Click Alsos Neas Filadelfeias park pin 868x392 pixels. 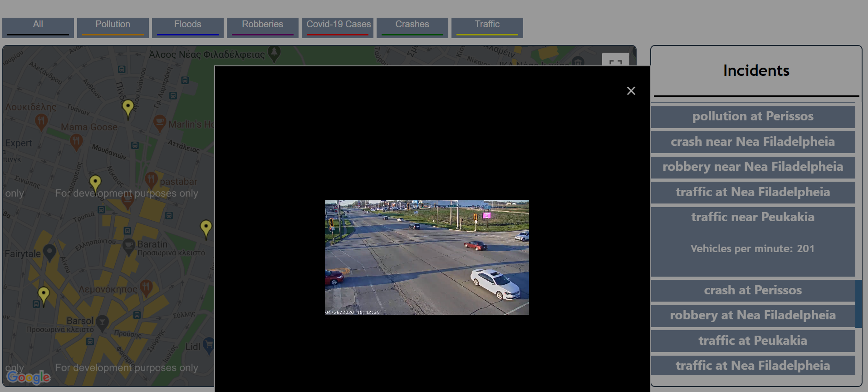274,54
